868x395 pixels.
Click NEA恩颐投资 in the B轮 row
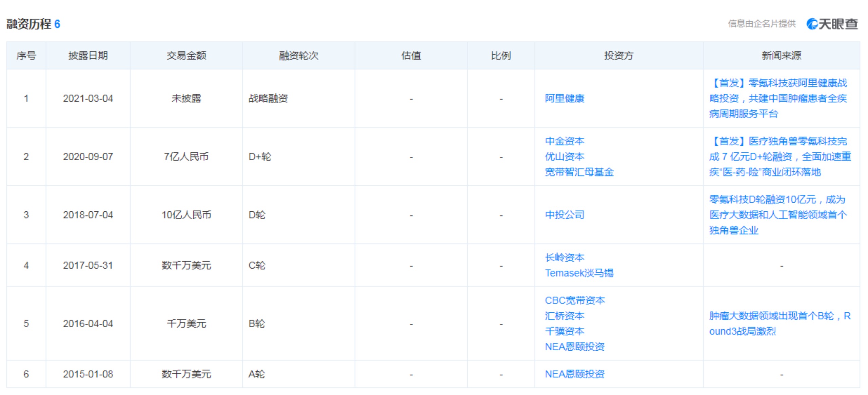coord(574,347)
